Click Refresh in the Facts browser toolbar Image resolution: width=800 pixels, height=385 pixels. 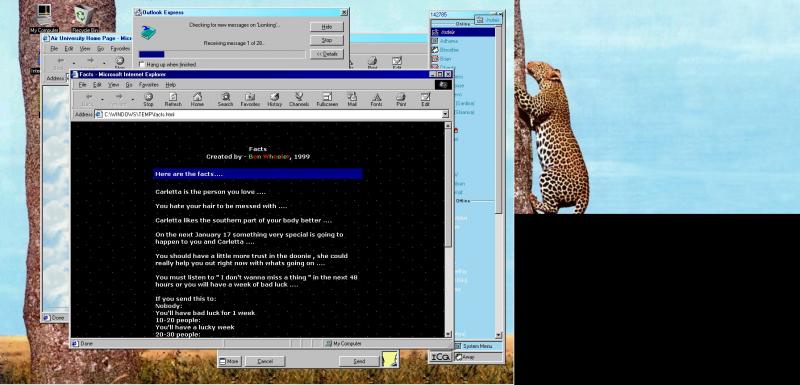(173, 99)
